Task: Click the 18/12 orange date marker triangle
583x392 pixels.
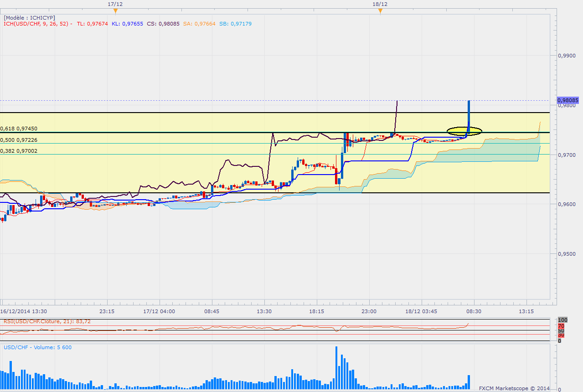Action: [x=380, y=10]
